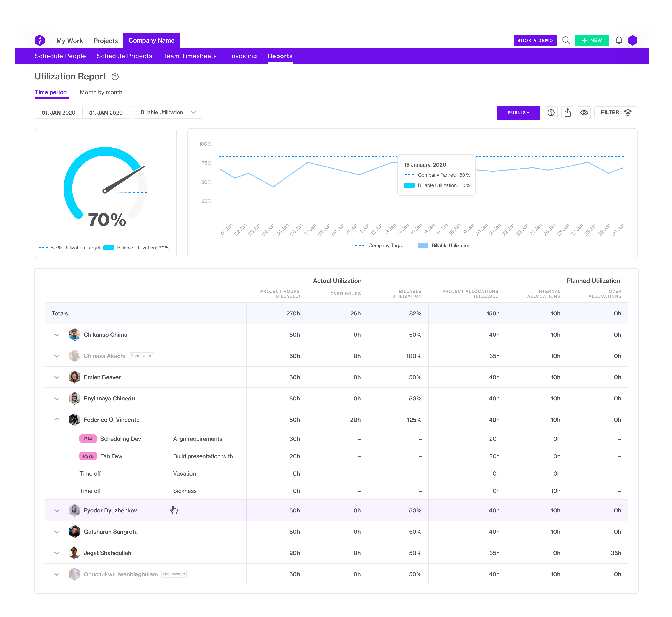Click the filter layers icon
Viewport: 672px width, 617px height.
pyautogui.click(x=628, y=113)
